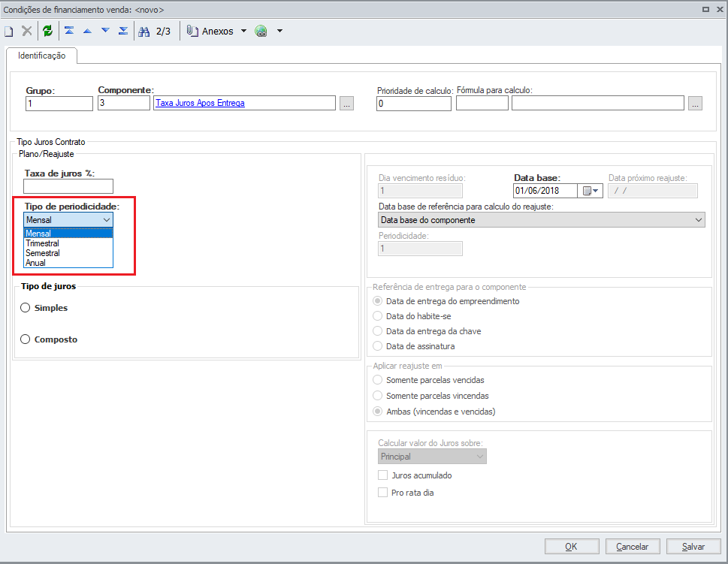Viewport: 728px width, 564px height.
Task: Save with the Salvar button
Action: point(693,547)
